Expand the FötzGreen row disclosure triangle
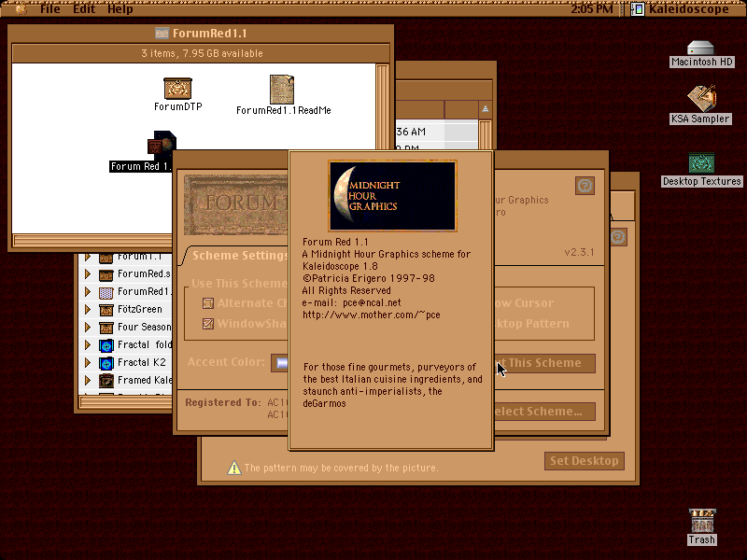The image size is (747, 560). pos(88,309)
